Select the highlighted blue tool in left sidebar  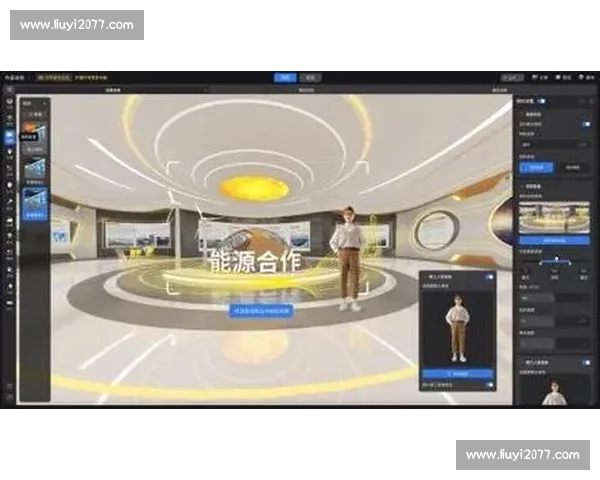point(9,136)
